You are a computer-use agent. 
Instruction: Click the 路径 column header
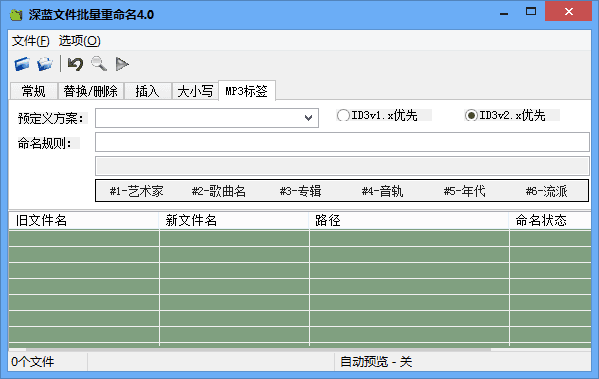coord(409,220)
